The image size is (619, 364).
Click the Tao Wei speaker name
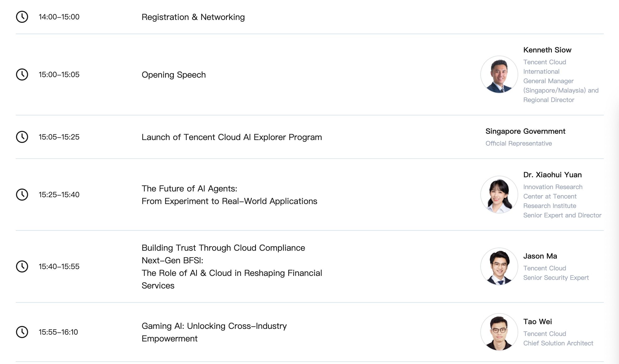(x=537, y=322)
